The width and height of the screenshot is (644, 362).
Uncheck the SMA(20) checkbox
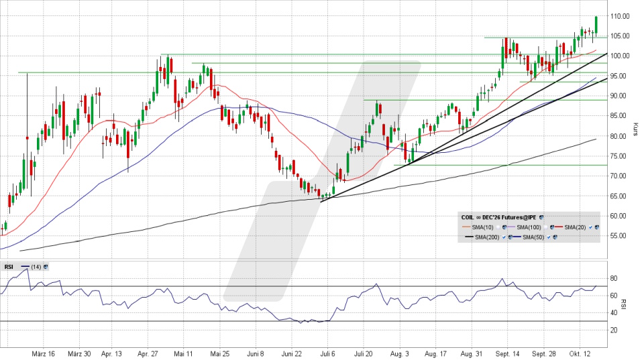[590, 227]
